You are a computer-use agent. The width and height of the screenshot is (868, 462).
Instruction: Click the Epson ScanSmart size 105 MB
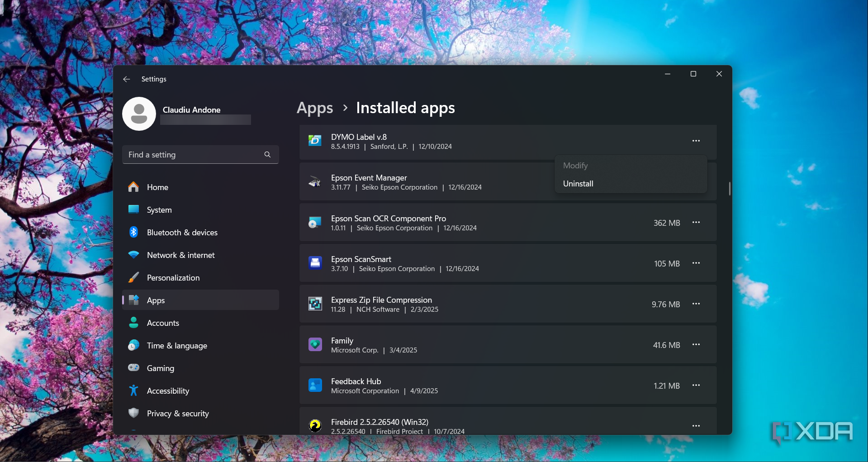667,264
